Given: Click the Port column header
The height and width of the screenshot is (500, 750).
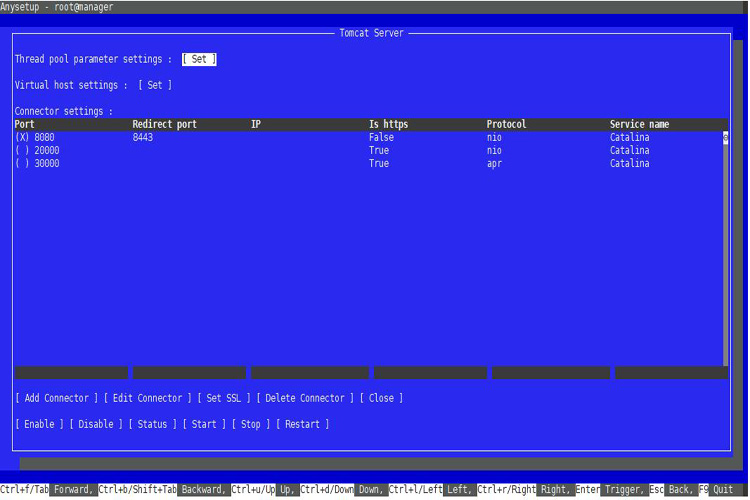Looking at the screenshot, I should [24, 124].
